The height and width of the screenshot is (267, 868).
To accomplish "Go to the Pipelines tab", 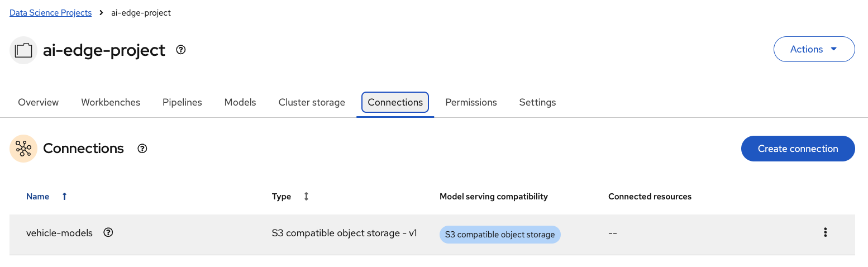I will coord(182,102).
